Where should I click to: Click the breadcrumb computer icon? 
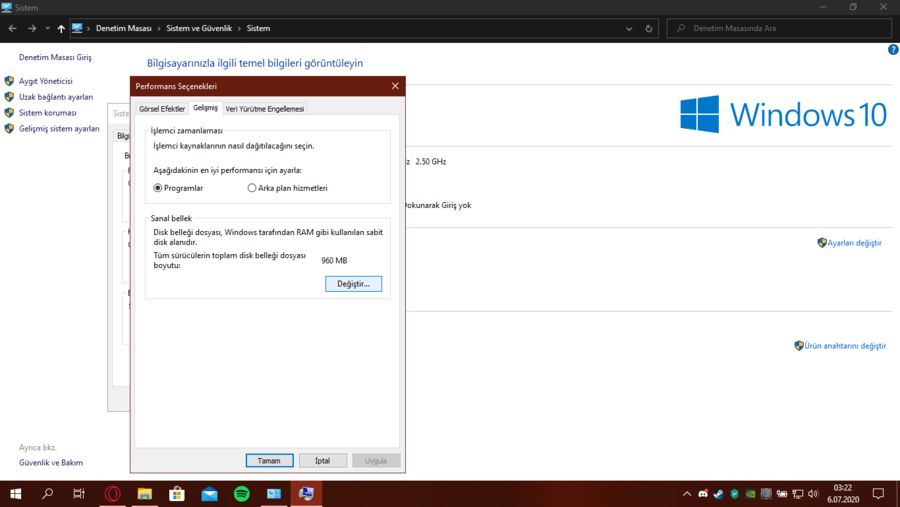pos(77,28)
